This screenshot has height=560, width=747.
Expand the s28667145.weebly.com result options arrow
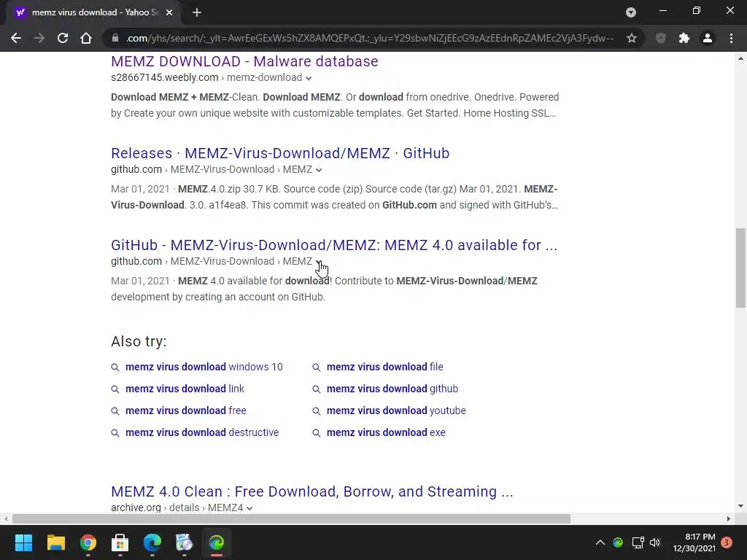click(309, 78)
